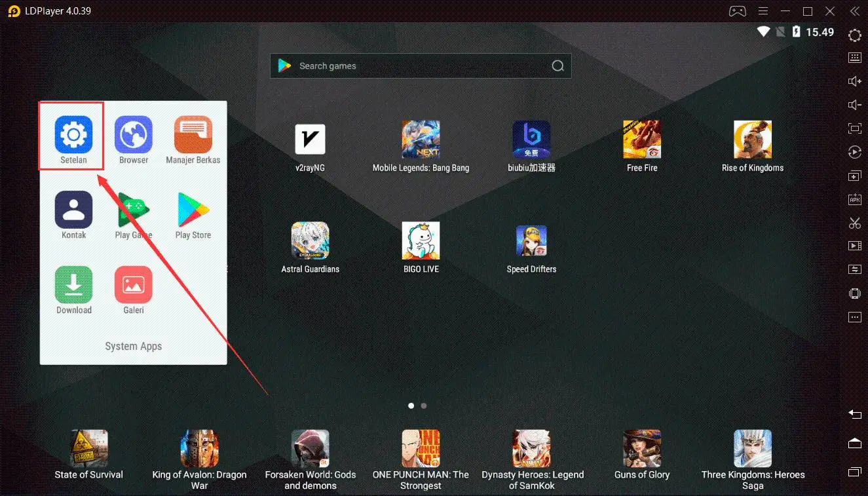
Task: Click the gamepad icon in title bar
Action: pos(738,11)
